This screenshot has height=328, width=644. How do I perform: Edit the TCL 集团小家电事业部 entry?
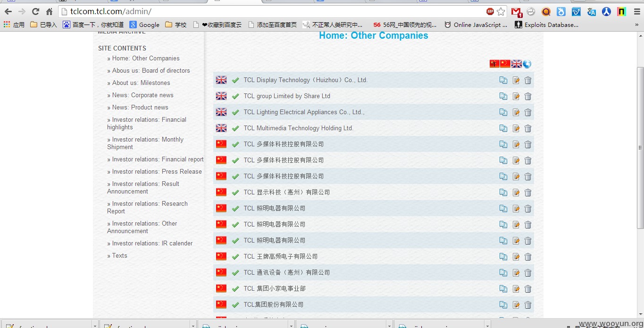(516, 289)
